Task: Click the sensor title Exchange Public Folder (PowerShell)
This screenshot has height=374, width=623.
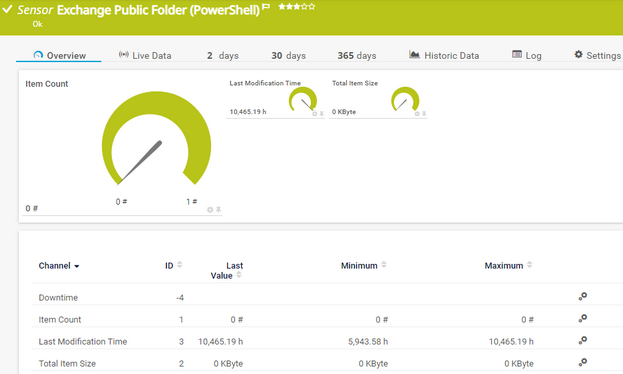Action: point(158,10)
